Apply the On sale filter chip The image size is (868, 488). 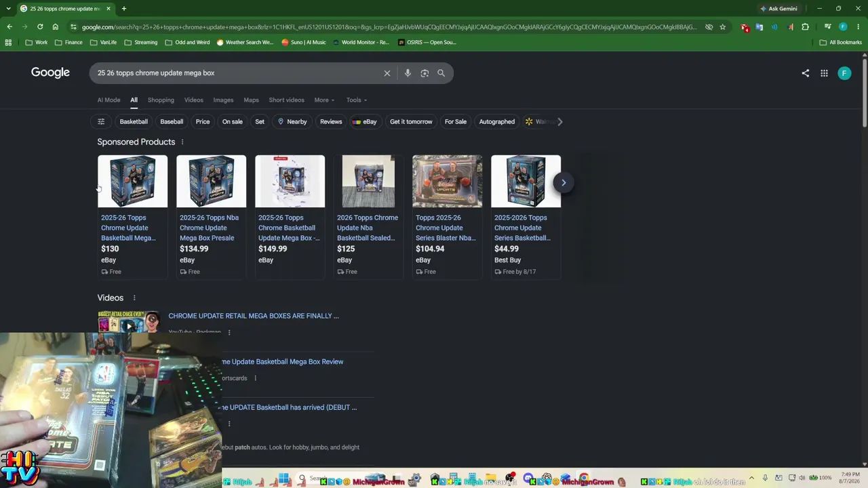click(232, 122)
